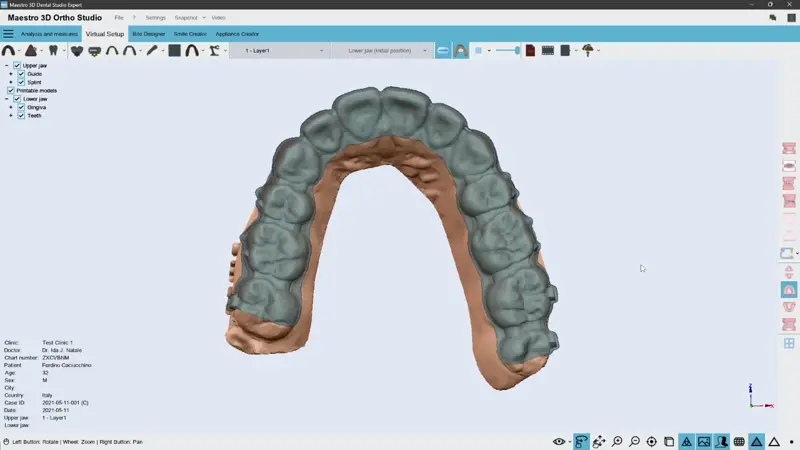The image size is (800, 450).
Task: Open the Settings menu
Action: 156,18
